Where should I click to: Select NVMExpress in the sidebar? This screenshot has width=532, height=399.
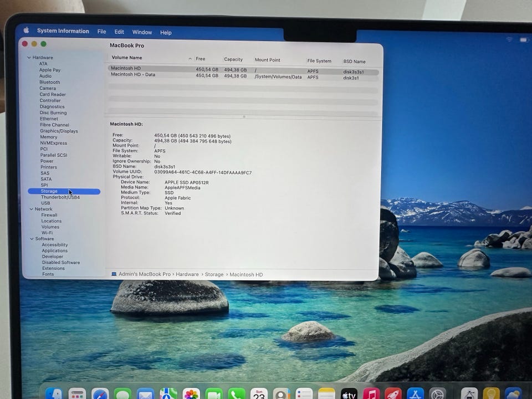(x=54, y=143)
